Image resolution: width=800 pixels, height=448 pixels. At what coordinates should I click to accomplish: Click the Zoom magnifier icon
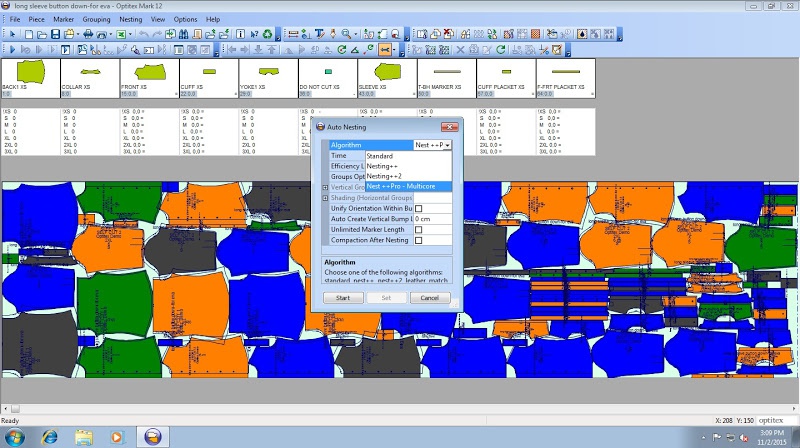[x=346, y=34]
